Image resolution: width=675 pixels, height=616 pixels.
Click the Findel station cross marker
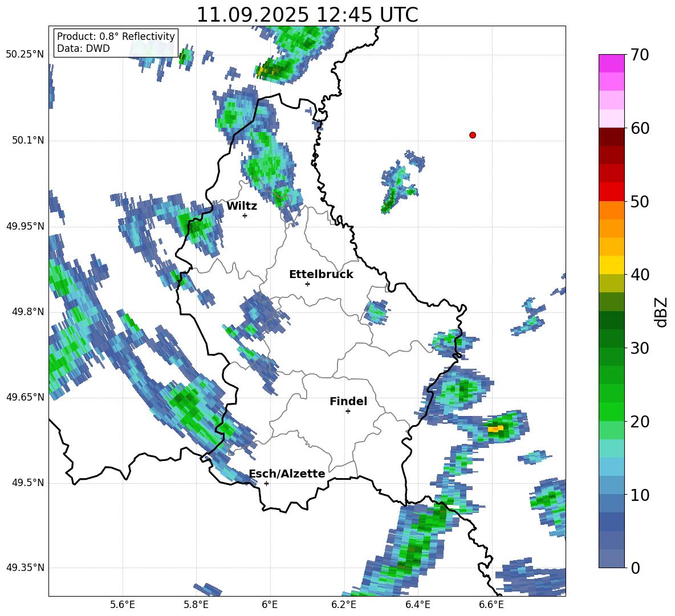click(x=348, y=411)
